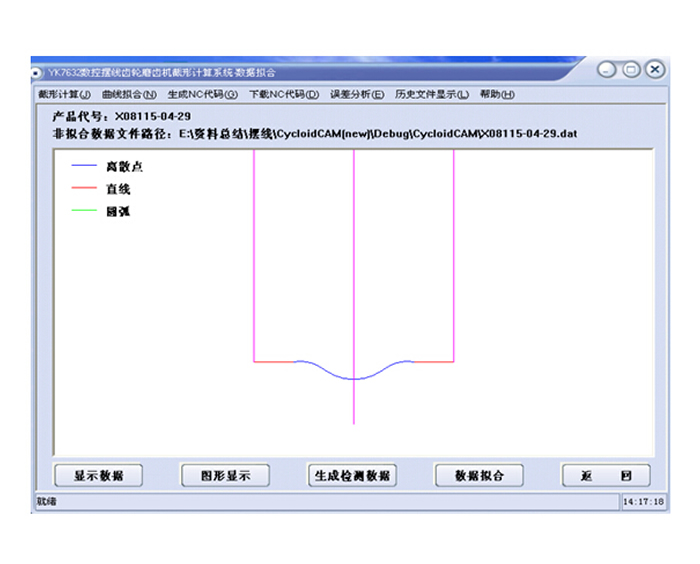700x564 pixels.
Task: Click the blue 离散点 legend line
Action: coord(84,167)
